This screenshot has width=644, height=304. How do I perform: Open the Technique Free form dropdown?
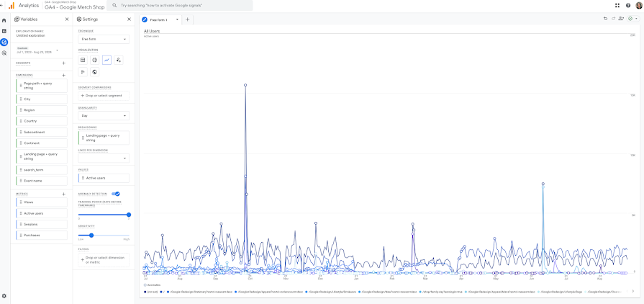pos(104,39)
